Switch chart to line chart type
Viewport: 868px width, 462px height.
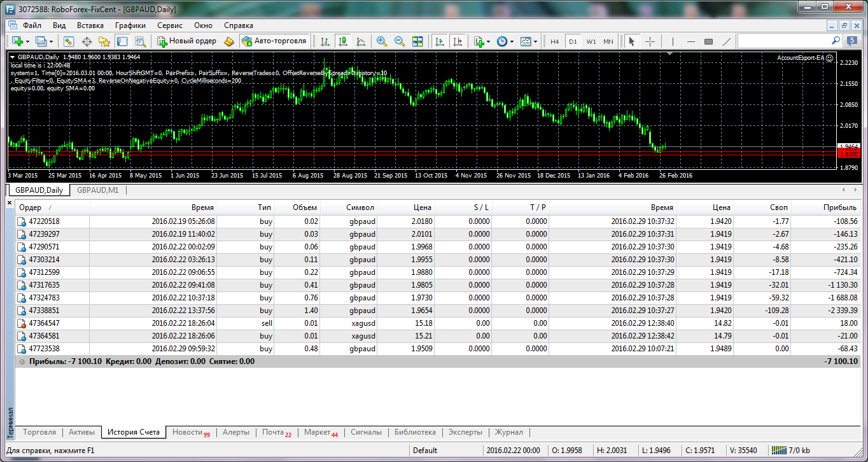click(361, 41)
